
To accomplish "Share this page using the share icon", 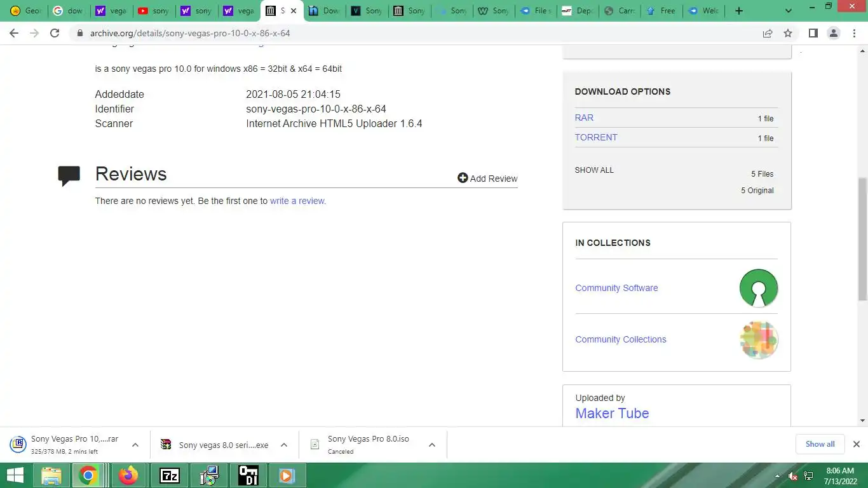I will [x=768, y=33].
